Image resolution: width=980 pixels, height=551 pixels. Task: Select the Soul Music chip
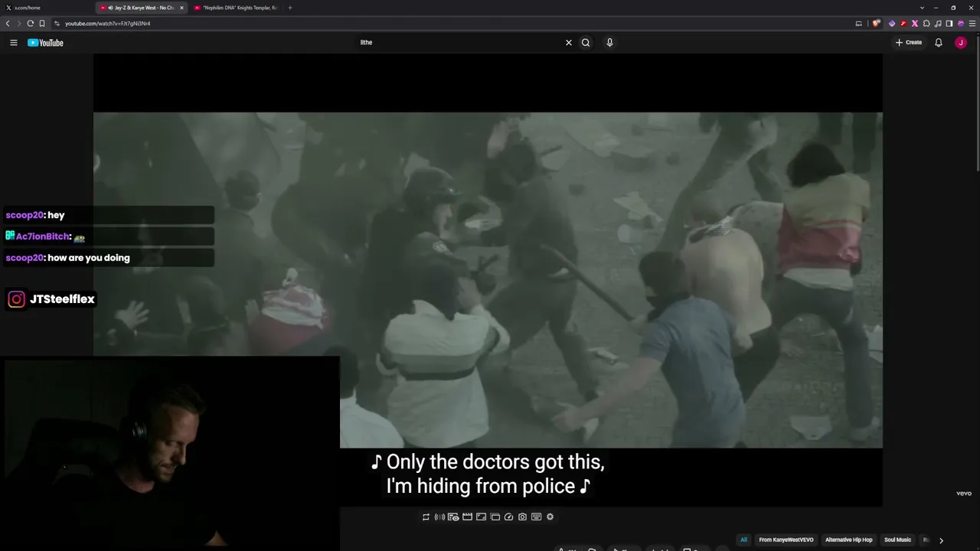pos(897,540)
